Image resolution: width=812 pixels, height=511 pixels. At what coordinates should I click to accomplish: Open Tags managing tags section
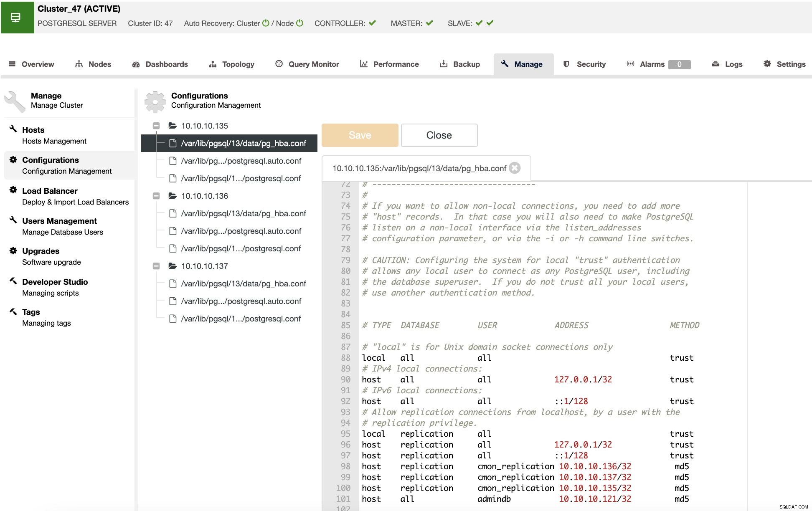[x=69, y=317]
